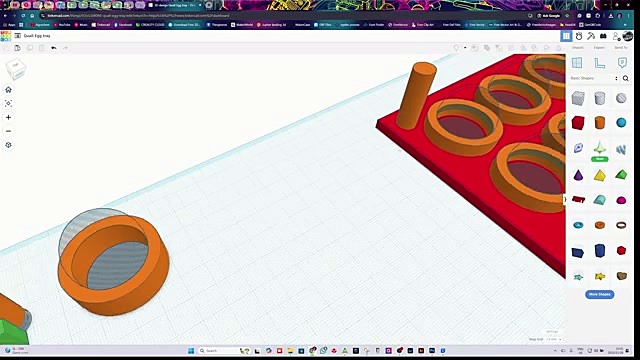Open the Windows Start menu
Viewport: 640px width, 360px height.
coord(191,351)
